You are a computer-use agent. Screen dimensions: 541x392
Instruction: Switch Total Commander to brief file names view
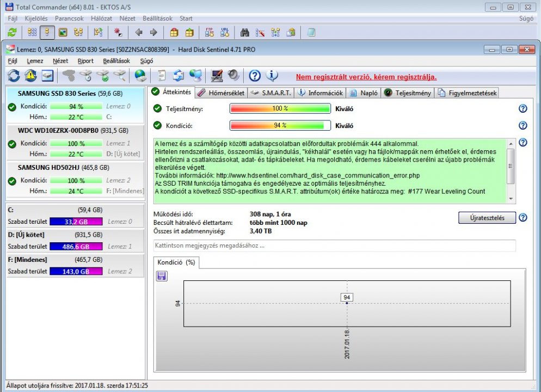pos(32,33)
